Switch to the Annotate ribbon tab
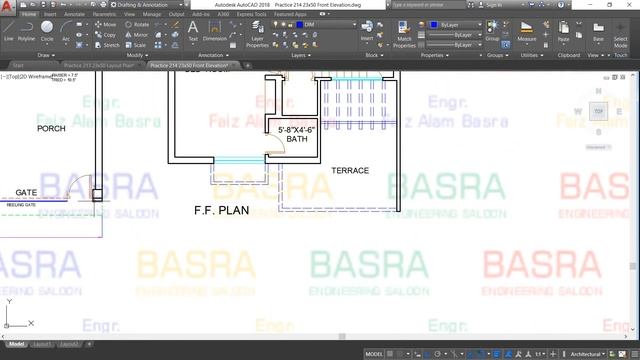The image size is (640, 360). coord(74,14)
